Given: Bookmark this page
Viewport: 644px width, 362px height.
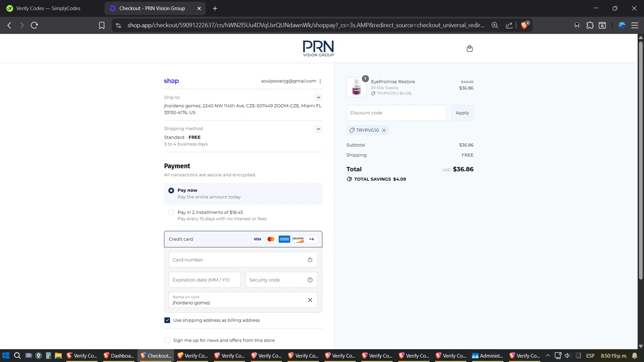Looking at the screenshot, I should click(102, 25).
